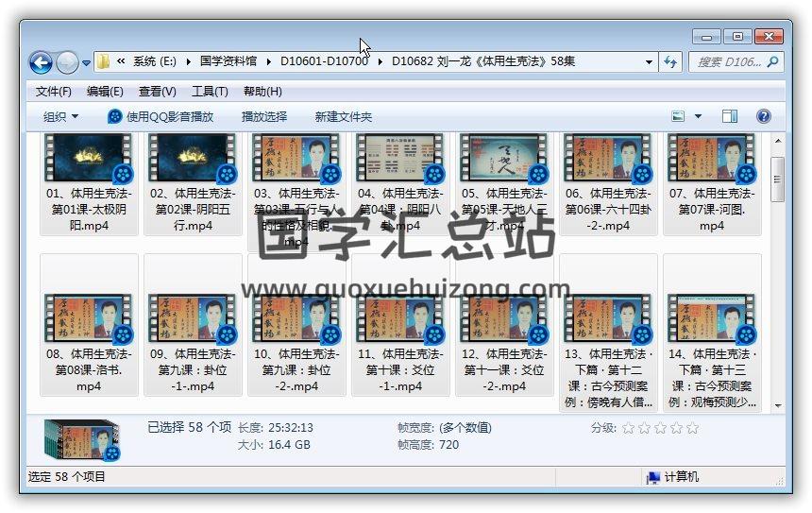
Task: Click the search box input field
Action: [x=727, y=62]
